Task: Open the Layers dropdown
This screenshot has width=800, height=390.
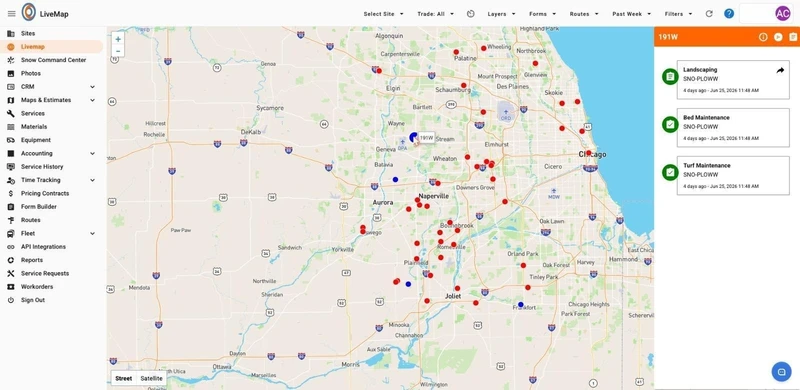Action: (501, 14)
